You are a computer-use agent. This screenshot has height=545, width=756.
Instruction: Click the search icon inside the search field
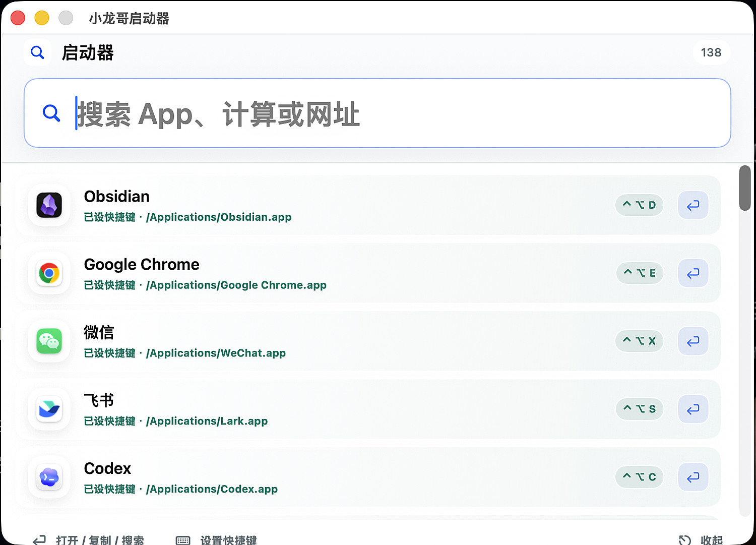(x=51, y=113)
